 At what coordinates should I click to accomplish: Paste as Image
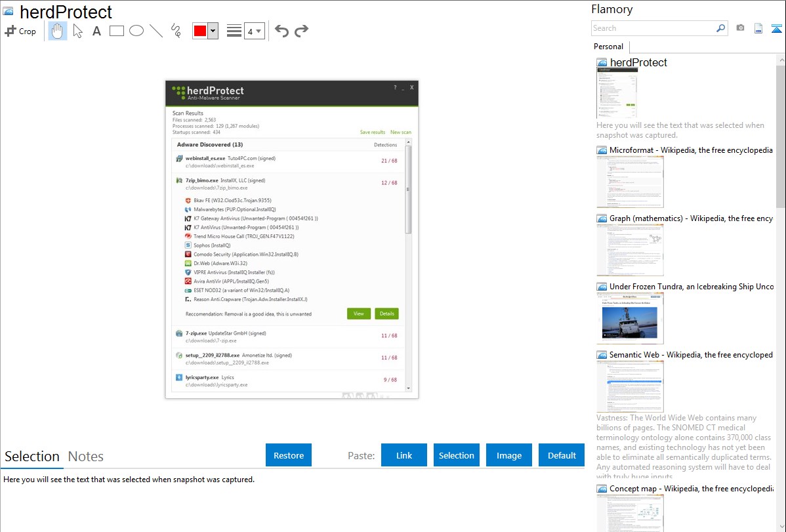[x=509, y=455]
